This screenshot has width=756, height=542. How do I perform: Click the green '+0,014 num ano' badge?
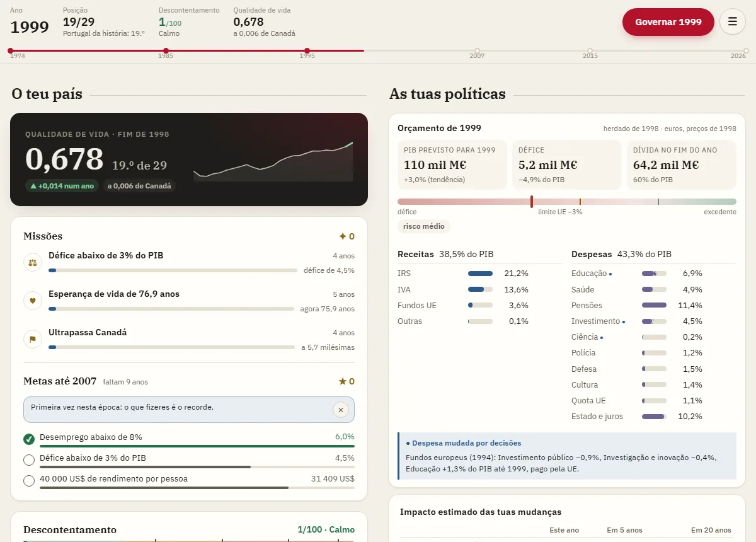(x=62, y=186)
